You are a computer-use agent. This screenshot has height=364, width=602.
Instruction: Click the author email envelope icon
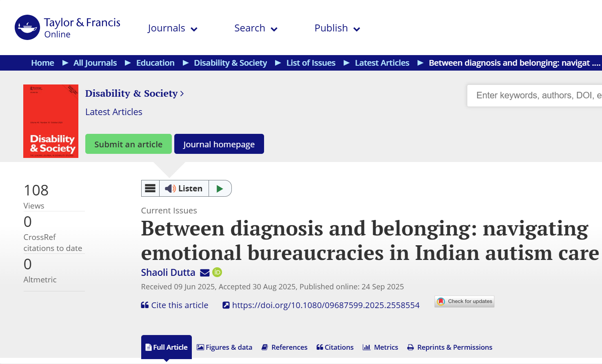coord(205,273)
